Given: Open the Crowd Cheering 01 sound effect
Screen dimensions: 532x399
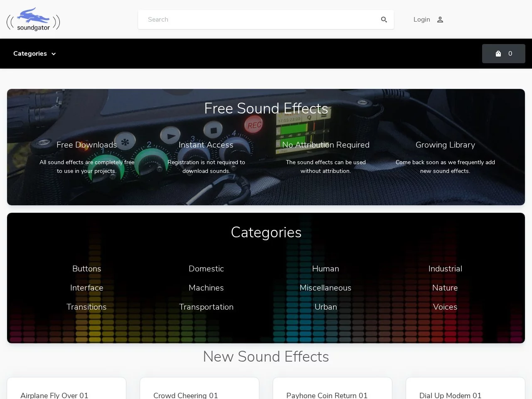Looking at the screenshot, I should pos(185,396).
